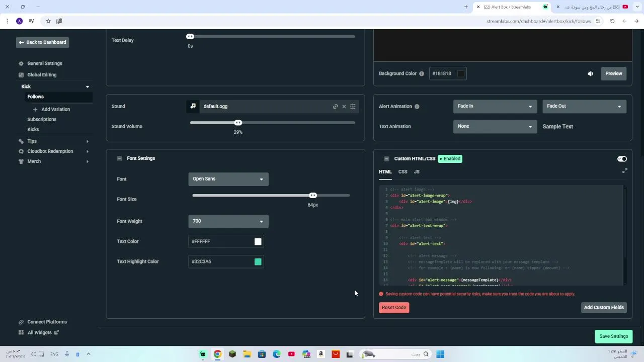This screenshot has height=362, width=644.
Task: Expand the Cloudbot Redemption arrow
Action: [x=88, y=151]
